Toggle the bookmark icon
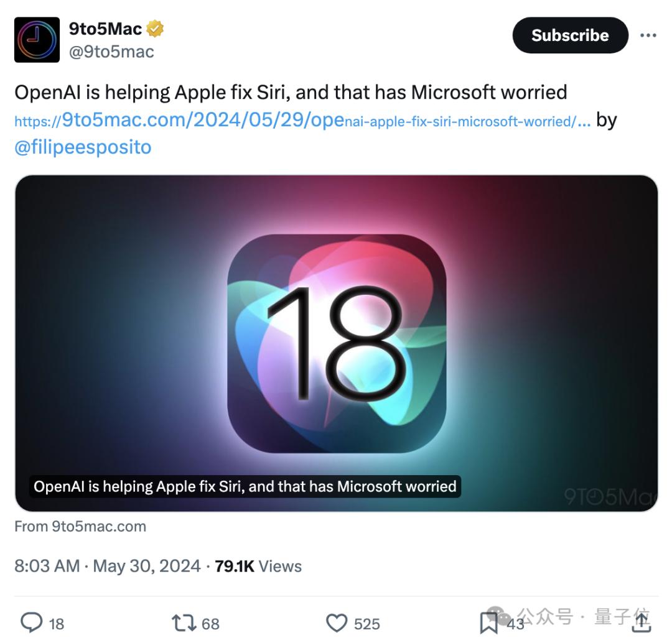Screen dimensions: 672x643 [x=488, y=623]
